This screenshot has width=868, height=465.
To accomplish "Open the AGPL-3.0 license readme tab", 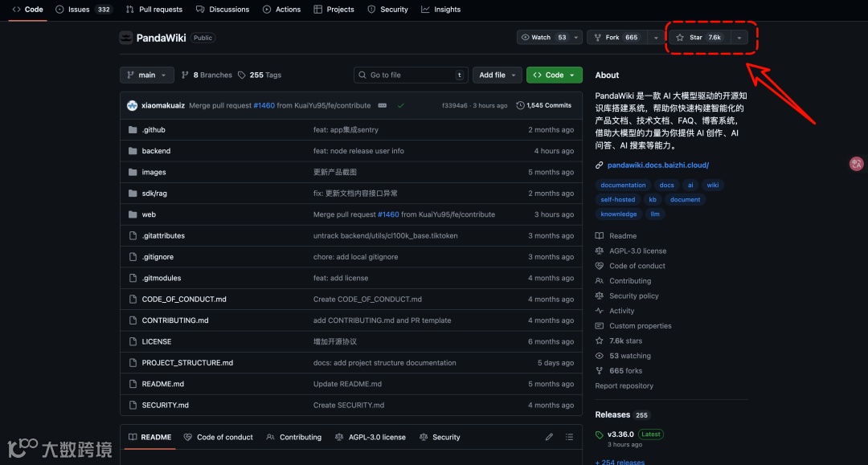I will tap(371, 438).
